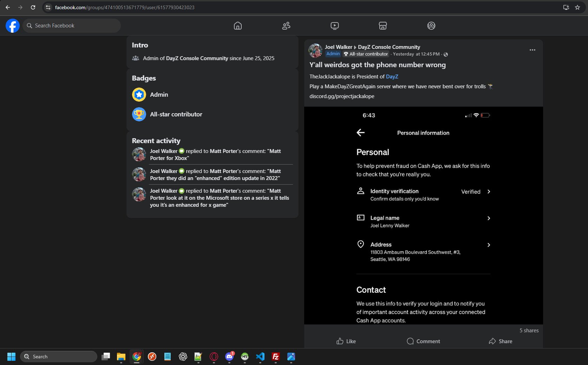Open the Groups tab in the top navigation

coord(431,26)
